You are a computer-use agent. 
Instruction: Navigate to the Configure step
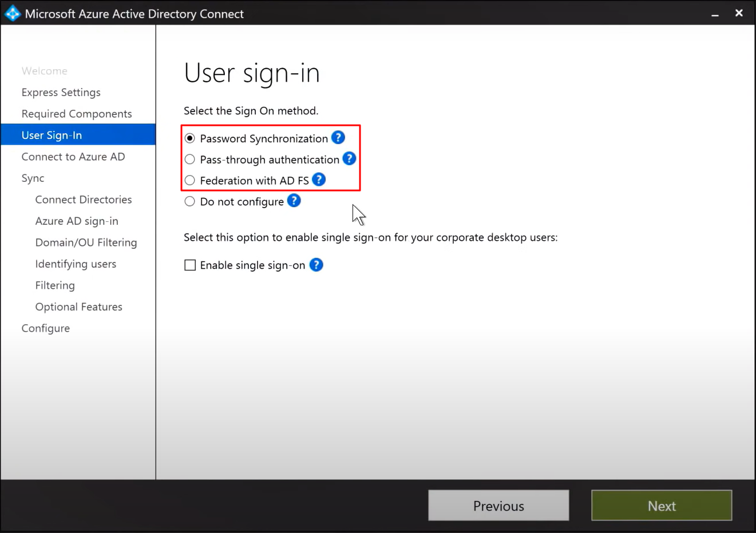[x=45, y=328]
